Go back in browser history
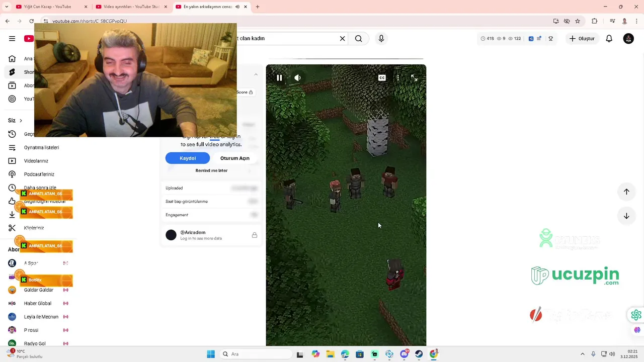The width and height of the screenshot is (644, 362). [7, 21]
